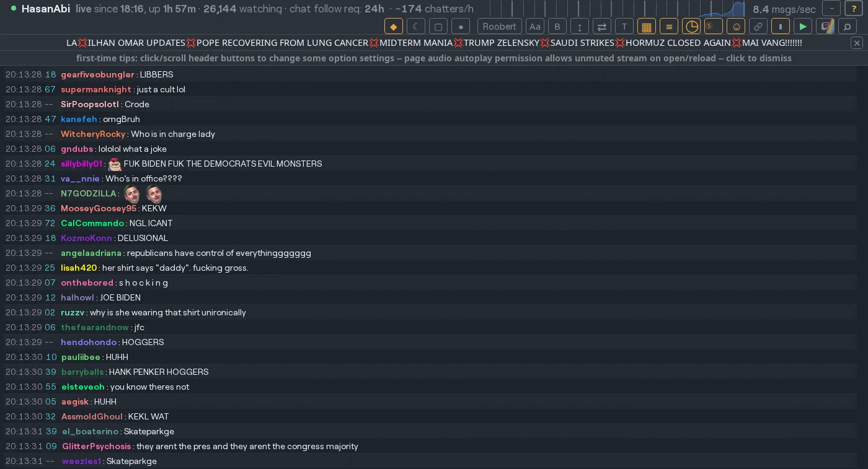This screenshot has height=469, width=868.
Task: Dismiss the first-time tips bar
Action: click(x=434, y=58)
